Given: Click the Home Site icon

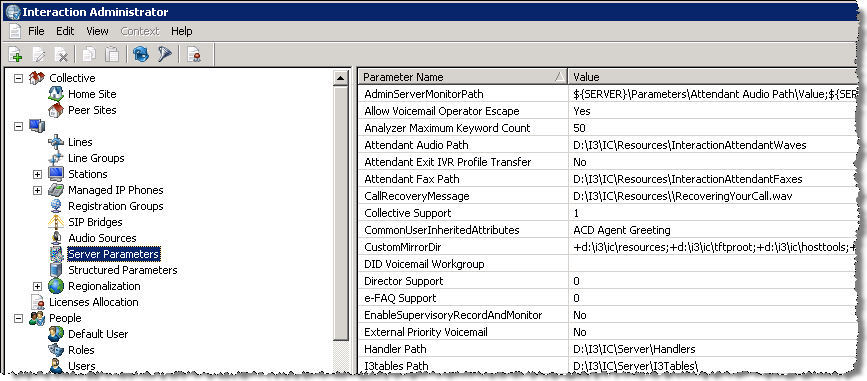Looking at the screenshot, I should (56, 94).
